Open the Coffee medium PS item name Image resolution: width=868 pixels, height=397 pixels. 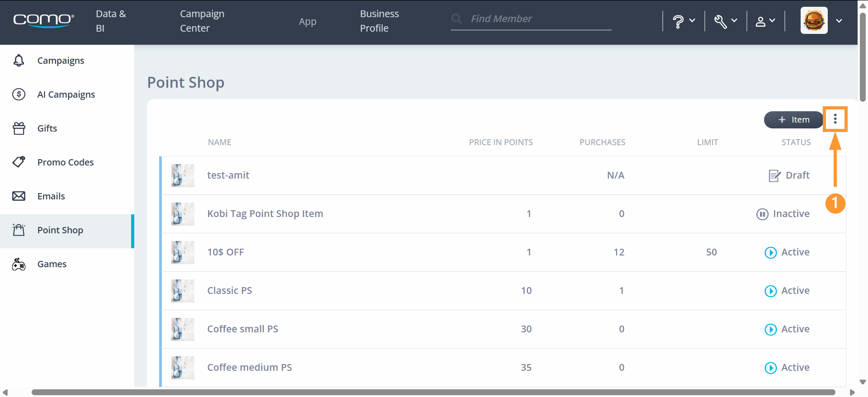coord(250,368)
